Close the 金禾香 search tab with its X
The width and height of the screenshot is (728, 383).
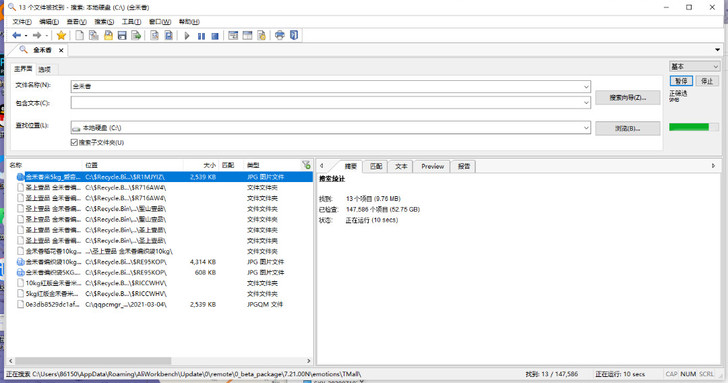(61, 50)
